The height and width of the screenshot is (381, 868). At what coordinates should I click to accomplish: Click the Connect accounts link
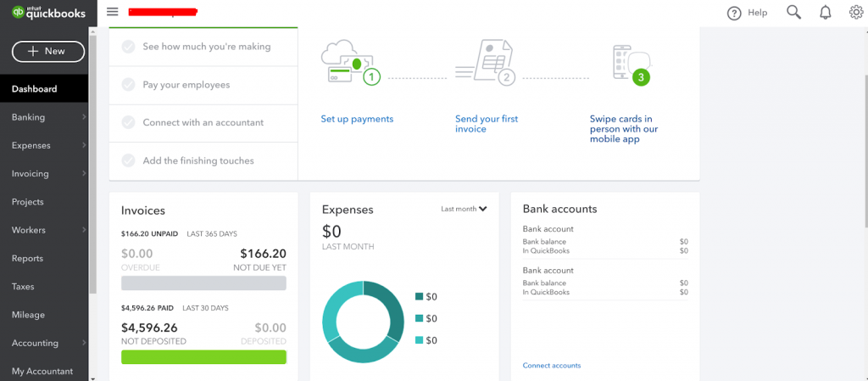[552, 366]
